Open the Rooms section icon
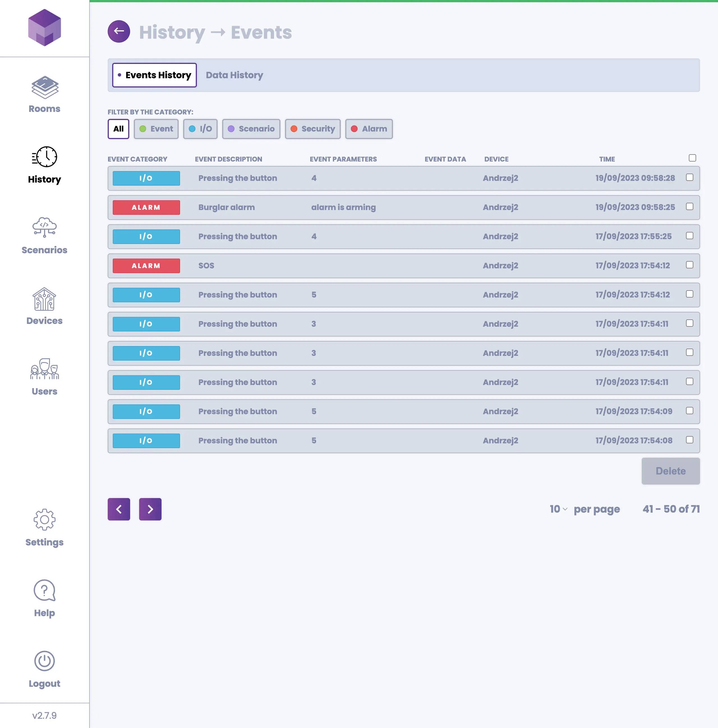Viewport: 718px width, 728px height. [45, 87]
